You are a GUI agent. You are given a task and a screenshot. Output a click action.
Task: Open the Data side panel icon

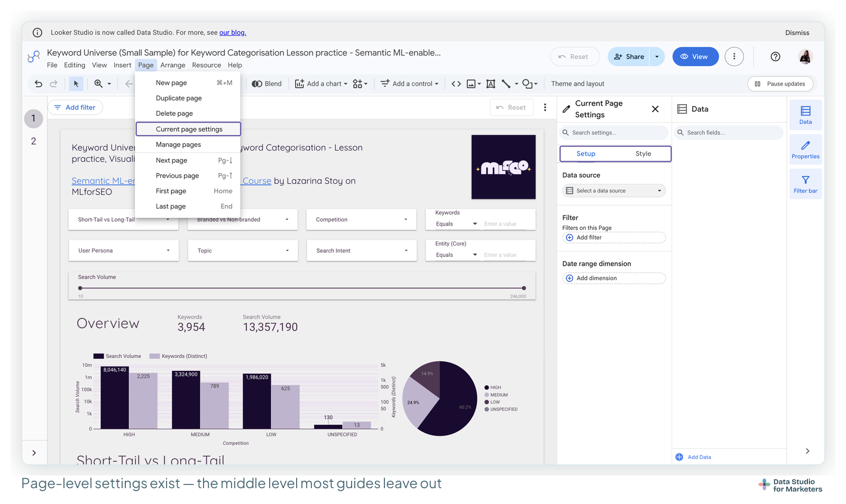(805, 115)
